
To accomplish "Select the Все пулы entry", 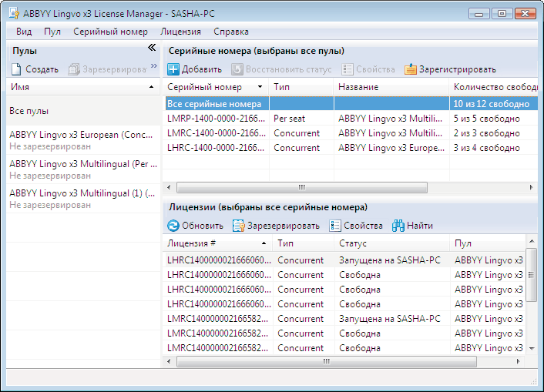I will coord(29,111).
